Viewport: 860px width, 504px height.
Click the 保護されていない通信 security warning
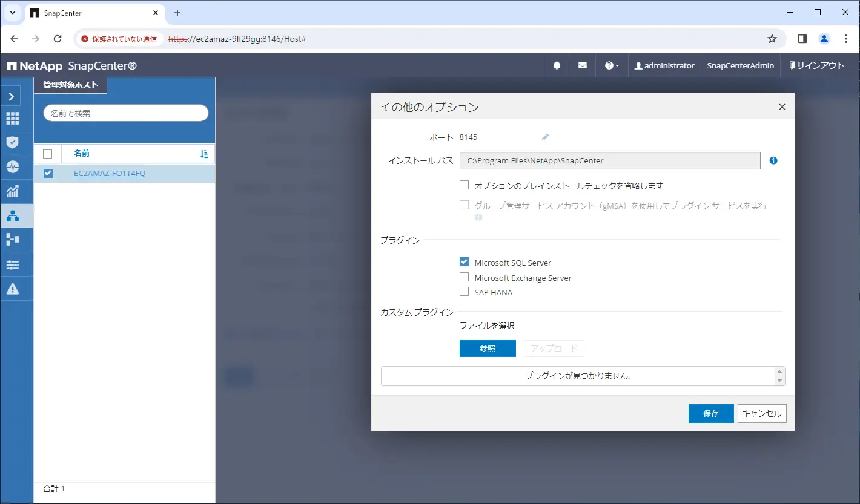point(119,39)
